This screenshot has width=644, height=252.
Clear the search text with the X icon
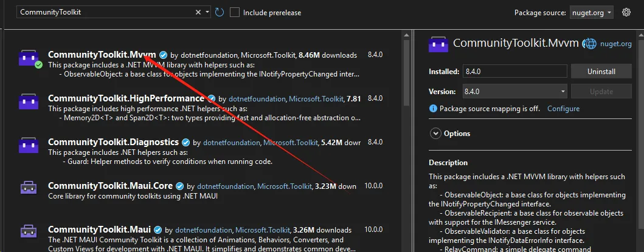pyautogui.click(x=198, y=12)
